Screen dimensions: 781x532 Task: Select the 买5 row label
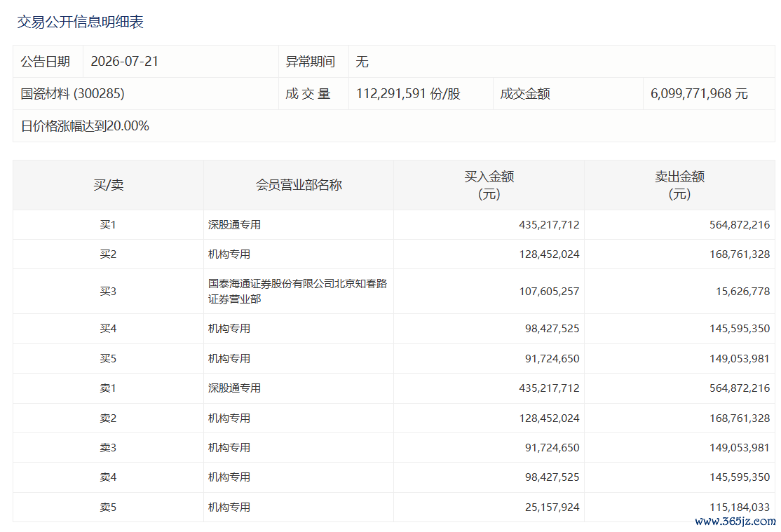click(108, 359)
